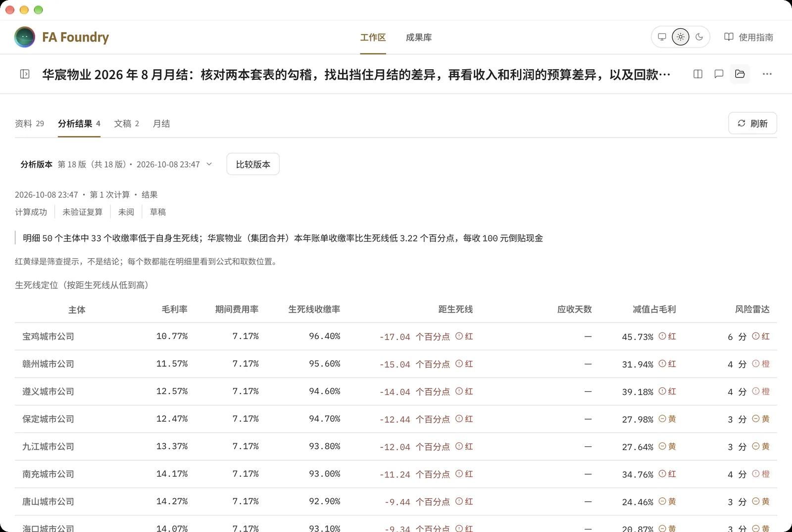Screen dimensions: 792x532
Task: Click orange 风险雷达 icon for 南充城市公司
Action: pos(756,474)
